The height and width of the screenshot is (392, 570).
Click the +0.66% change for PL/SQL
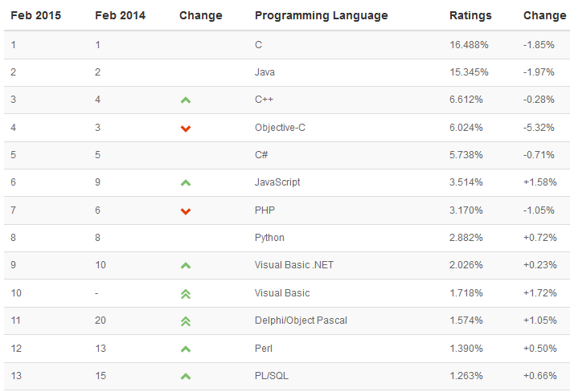tap(539, 376)
